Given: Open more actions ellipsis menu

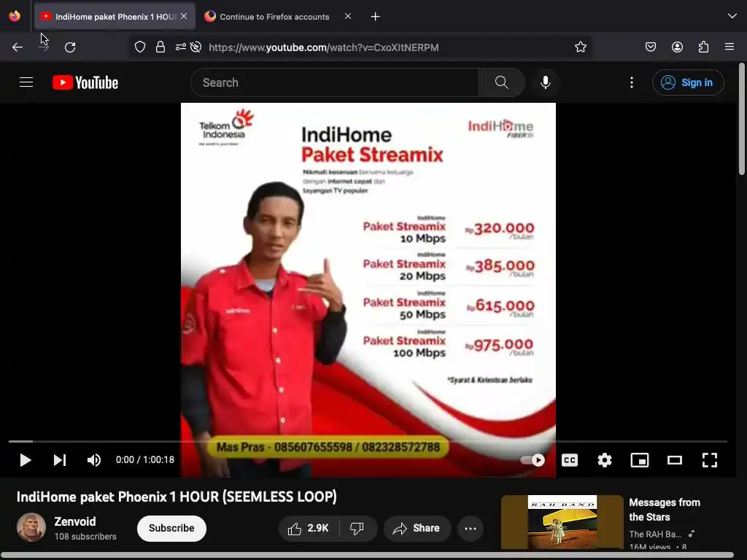Looking at the screenshot, I should (x=471, y=528).
